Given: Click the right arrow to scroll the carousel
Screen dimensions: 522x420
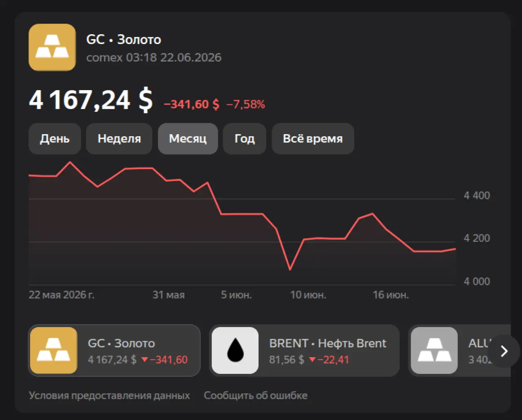Looking at the screenshot, I should pyautogui.click(x=504, y=351).
